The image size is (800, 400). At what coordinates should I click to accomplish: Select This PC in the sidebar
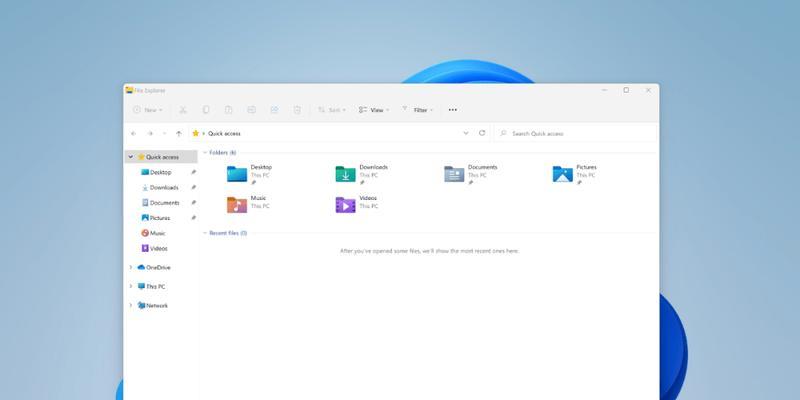click(155, 286)
